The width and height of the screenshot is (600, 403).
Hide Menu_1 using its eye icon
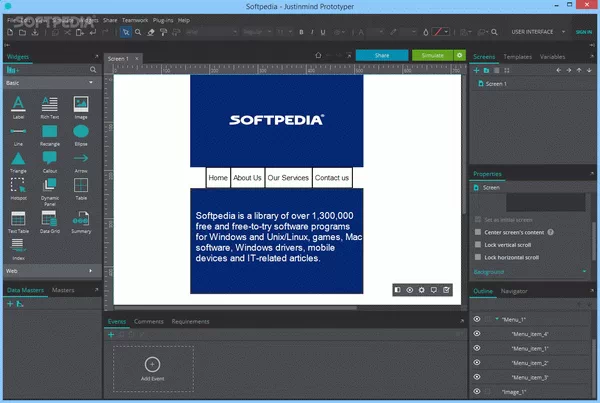477,319
